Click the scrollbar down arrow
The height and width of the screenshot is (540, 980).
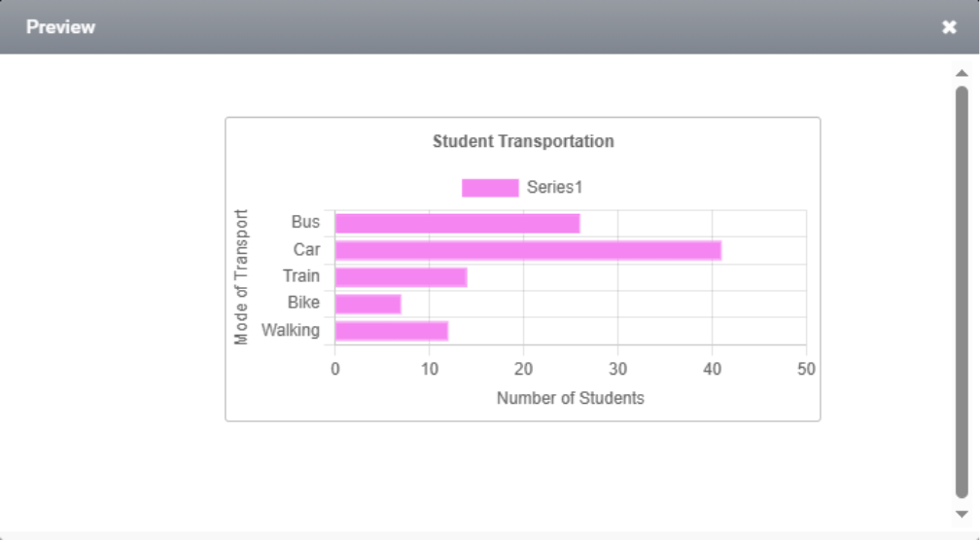962,514
